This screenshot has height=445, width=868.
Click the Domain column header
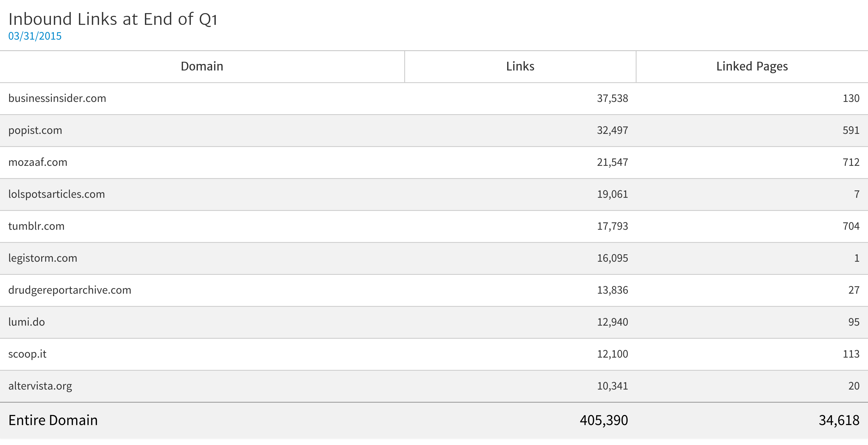202,66
